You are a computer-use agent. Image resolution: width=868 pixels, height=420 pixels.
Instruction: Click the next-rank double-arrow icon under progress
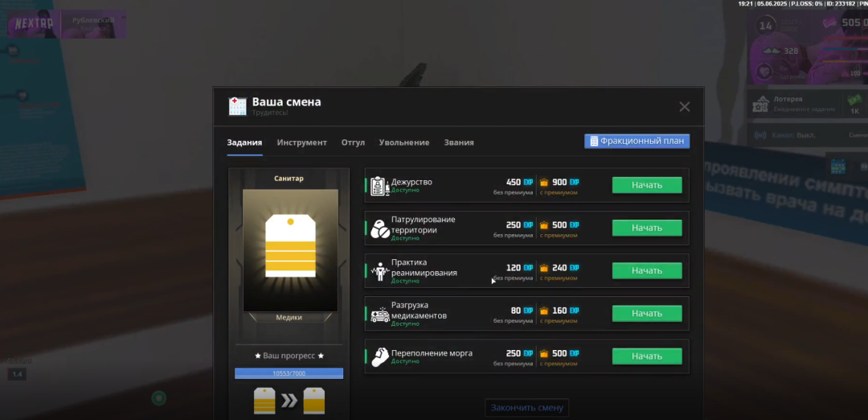pyautogui.click(x=289, y=400)
